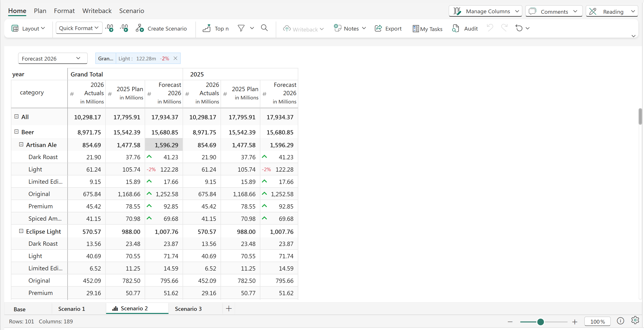Click the decrease decimal places icon
This screenshot has width=644, height=330.
click(124, 28)
